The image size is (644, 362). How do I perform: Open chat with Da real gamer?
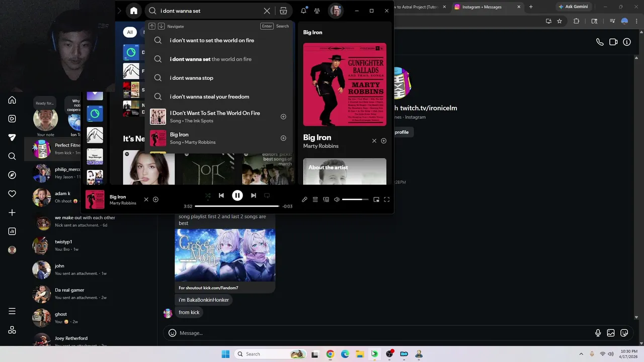coord(91,294)
